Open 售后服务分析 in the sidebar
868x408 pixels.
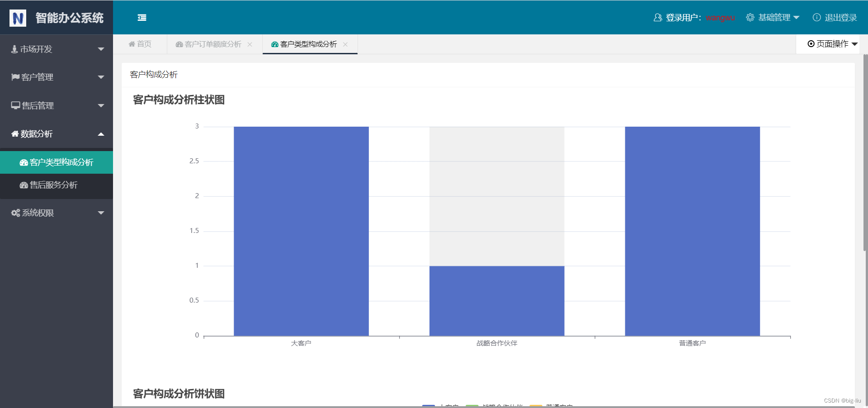(x=57, y=185)
